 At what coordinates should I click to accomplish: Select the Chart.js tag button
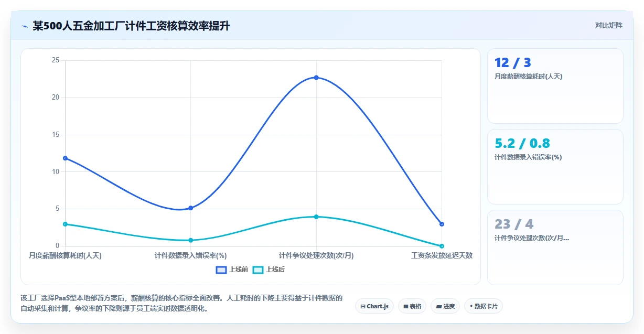[374, 306]
